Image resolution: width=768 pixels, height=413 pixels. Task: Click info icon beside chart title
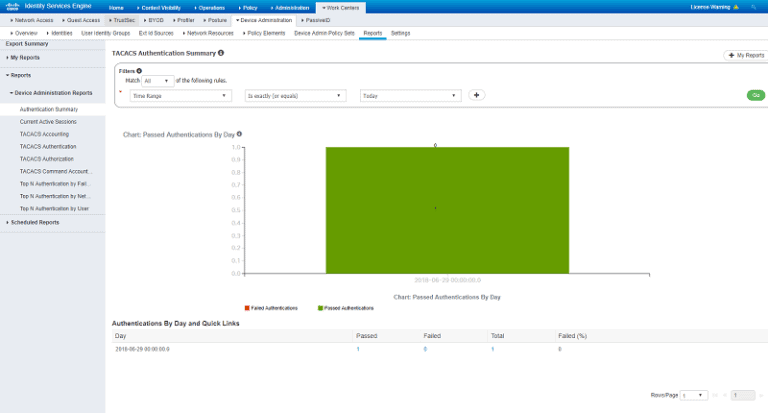pos(239,134)
